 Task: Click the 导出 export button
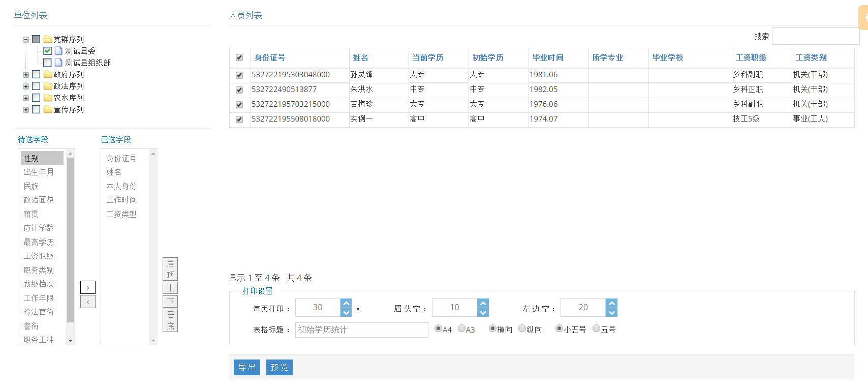(x=247, y=367)
